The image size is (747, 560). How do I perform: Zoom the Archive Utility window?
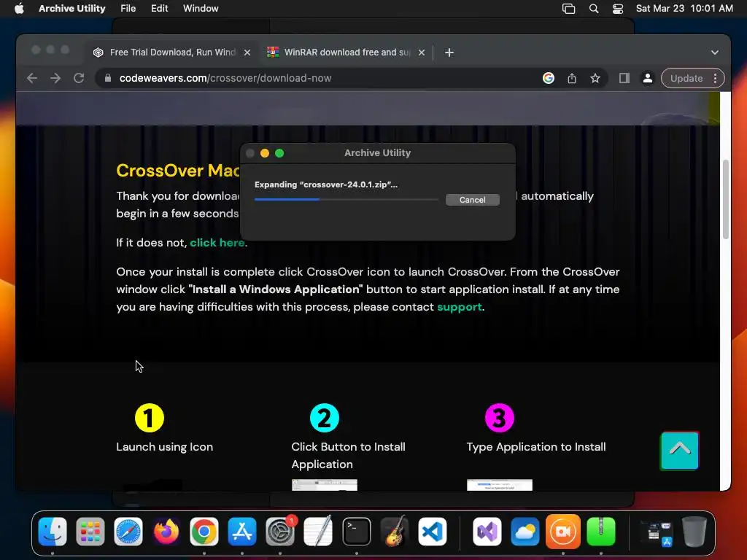[279, 153]
